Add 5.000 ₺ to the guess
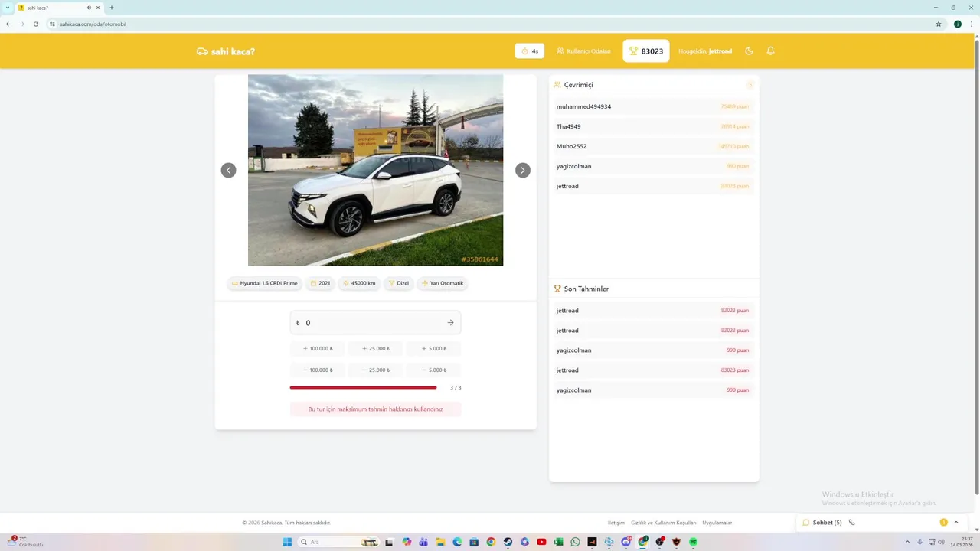The width and height of the screenshot is (980, 551). pyautogui.click(x=433, y=348)
